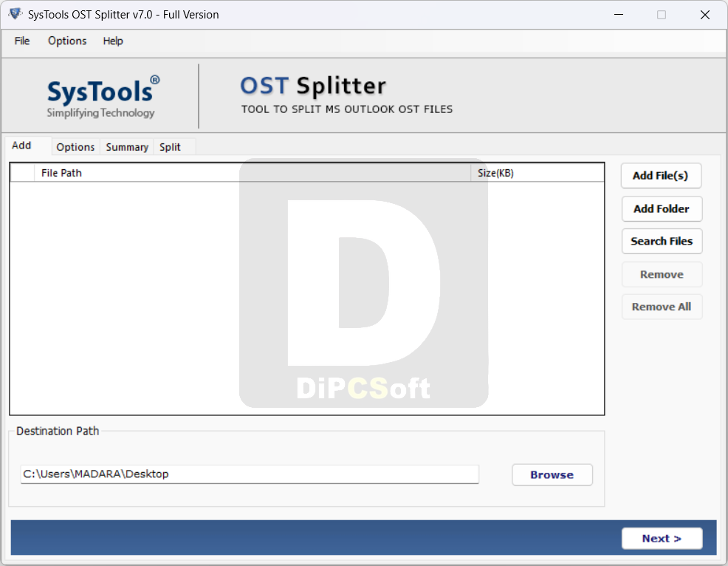Minimize the OST Splitter window
This screenshot has width=728, height=566.
pos(619,15)
